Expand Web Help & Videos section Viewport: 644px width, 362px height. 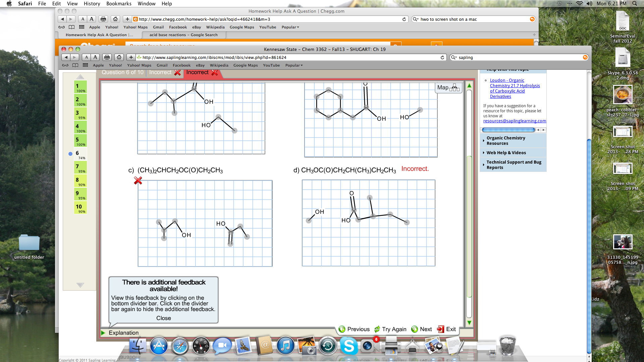513,153
